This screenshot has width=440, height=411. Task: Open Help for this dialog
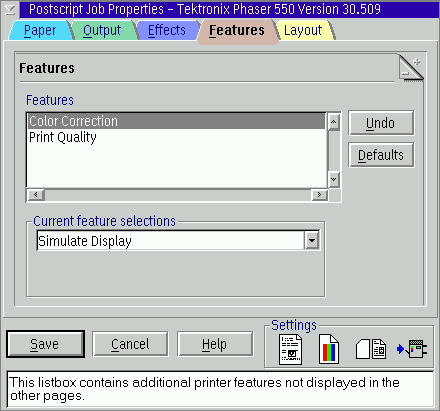(215, 344)
